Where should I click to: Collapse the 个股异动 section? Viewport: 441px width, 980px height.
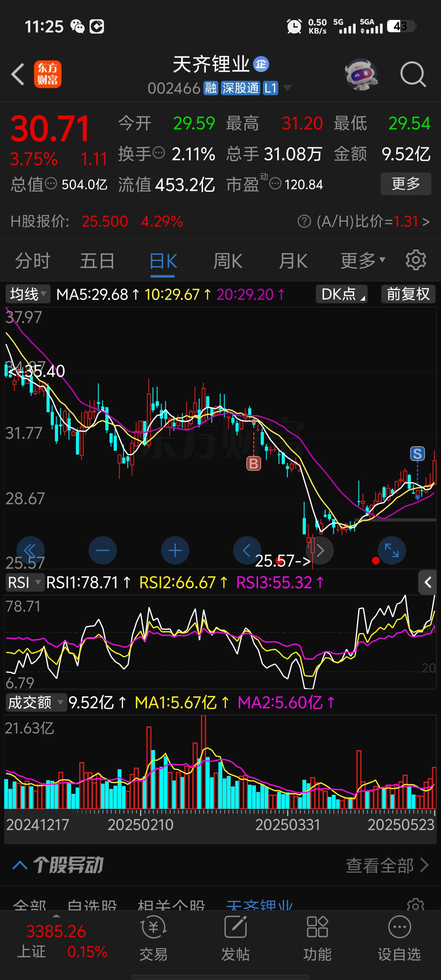20,865
